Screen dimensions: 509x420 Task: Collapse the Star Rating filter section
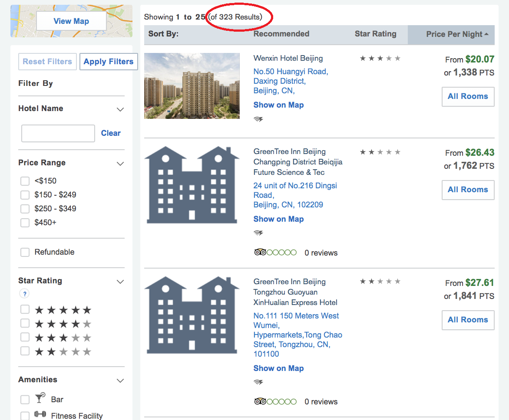click(x=120, y=282)
